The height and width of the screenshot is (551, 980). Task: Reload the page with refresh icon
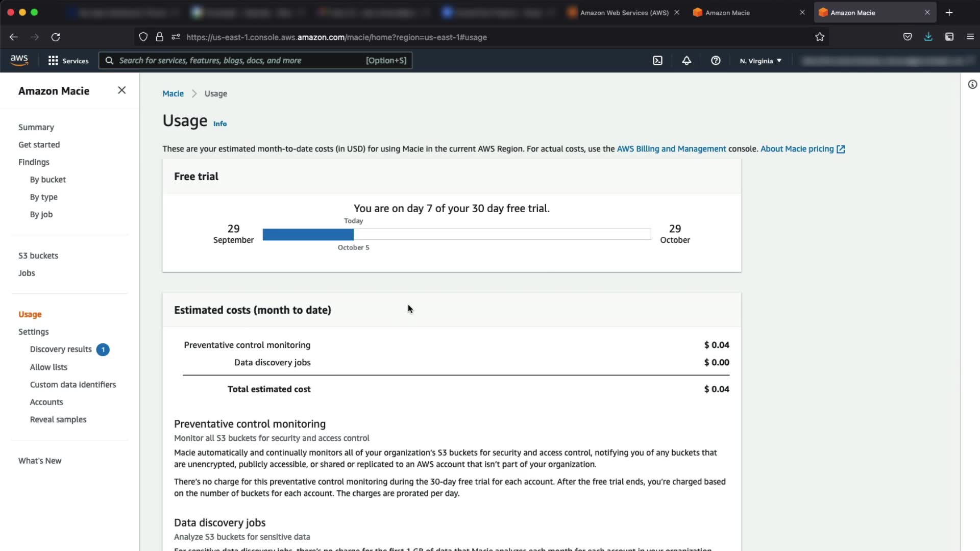tap(56, 37)
